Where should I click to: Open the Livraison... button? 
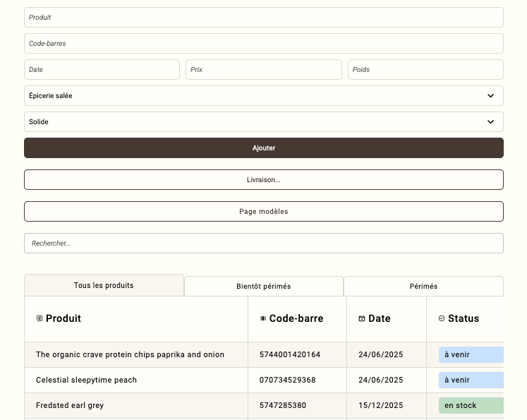[x=264, y=179]
